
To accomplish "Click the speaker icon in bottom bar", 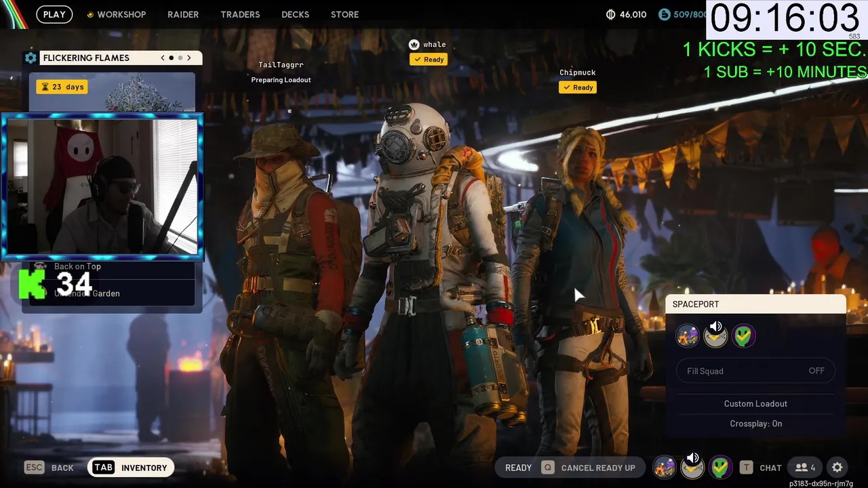I will pos(692,458).
